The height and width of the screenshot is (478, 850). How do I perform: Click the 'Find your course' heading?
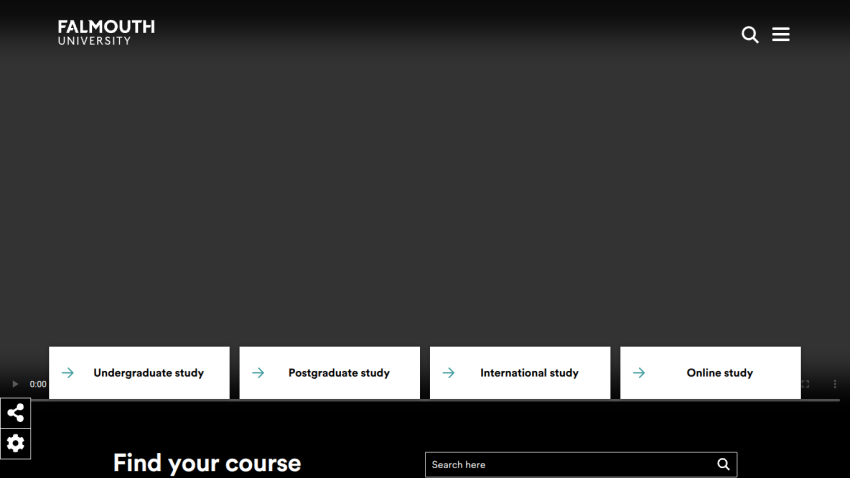pos(207,463)
